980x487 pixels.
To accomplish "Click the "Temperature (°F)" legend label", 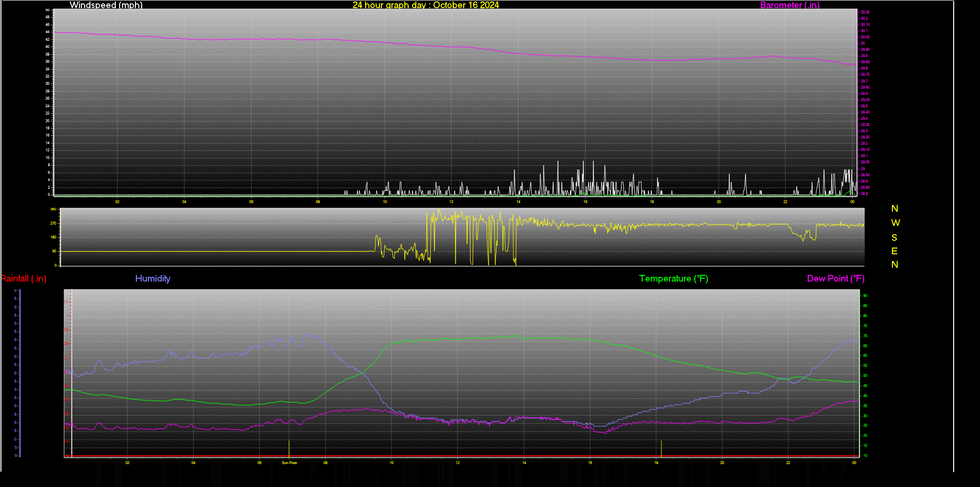I will point(674,279).
